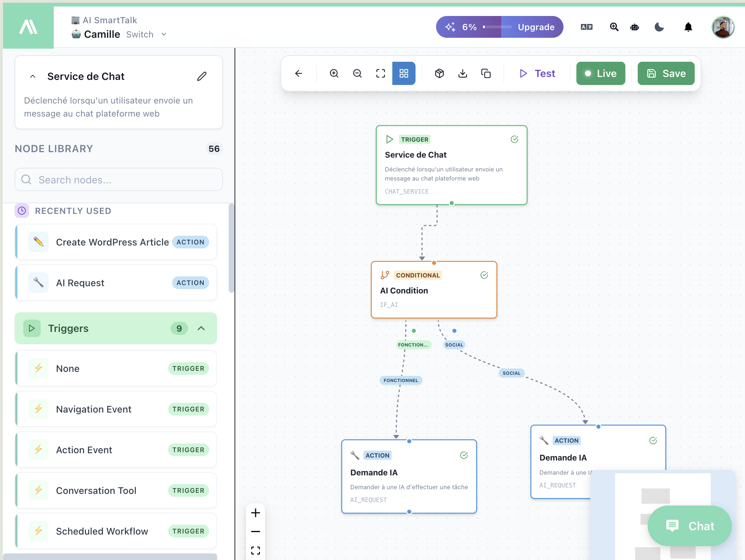
Task: Click the copy/duplicate icon in the canvas toolbar
Action: pos(486,73)
